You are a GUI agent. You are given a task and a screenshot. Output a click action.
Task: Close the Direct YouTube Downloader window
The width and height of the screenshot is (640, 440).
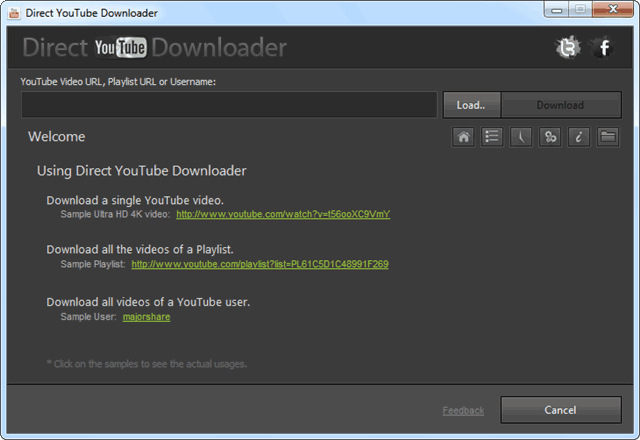(612, 9)
